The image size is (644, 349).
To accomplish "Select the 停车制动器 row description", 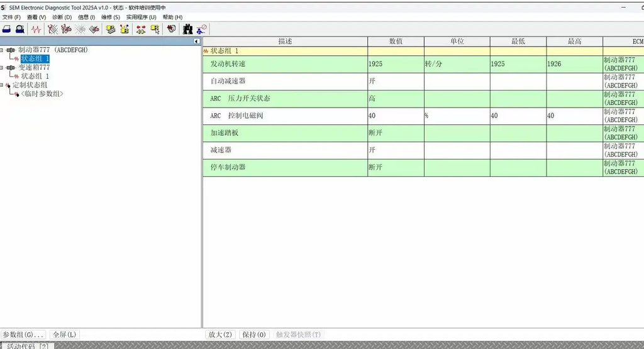I will pos(228,167).
